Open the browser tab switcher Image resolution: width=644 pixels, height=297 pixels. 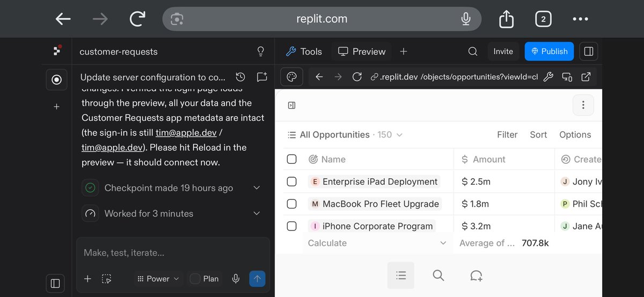[543, 19]
